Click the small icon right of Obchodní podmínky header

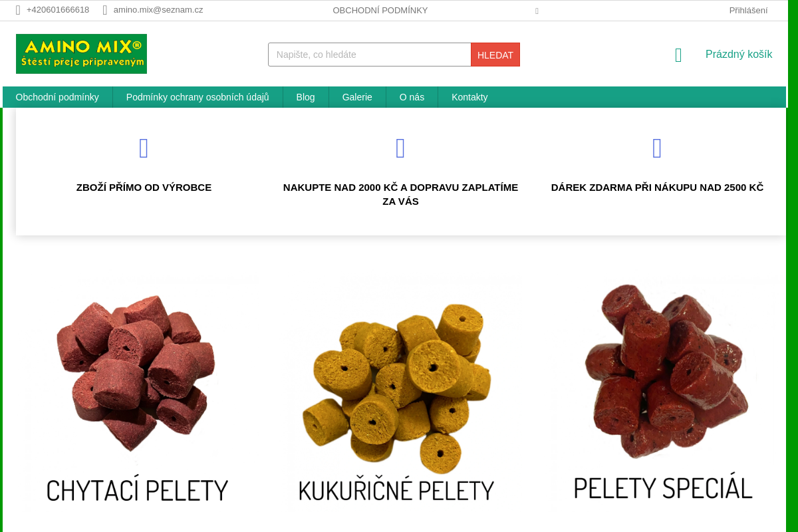(537, 11)
